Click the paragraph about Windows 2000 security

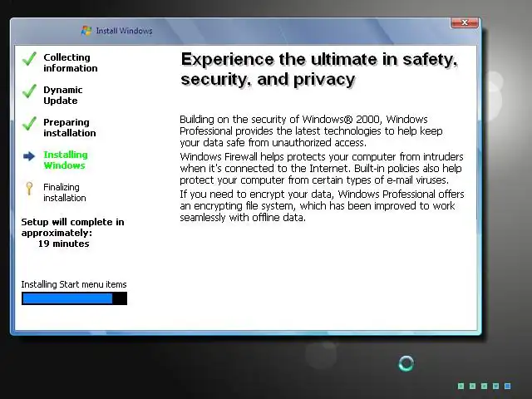coord(311,131)
